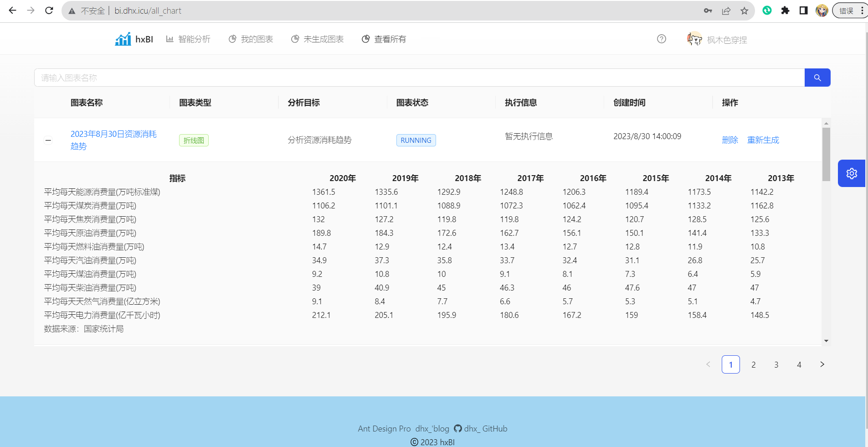Screen dimensions: 868x447
Task: Click the hxBI logo icon
Action: 122,39
